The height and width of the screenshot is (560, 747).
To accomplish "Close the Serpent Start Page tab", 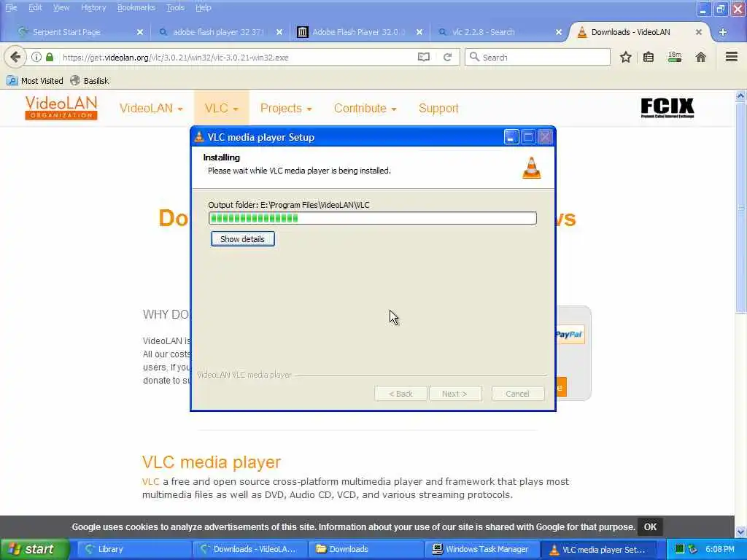I will coord(139,32).
